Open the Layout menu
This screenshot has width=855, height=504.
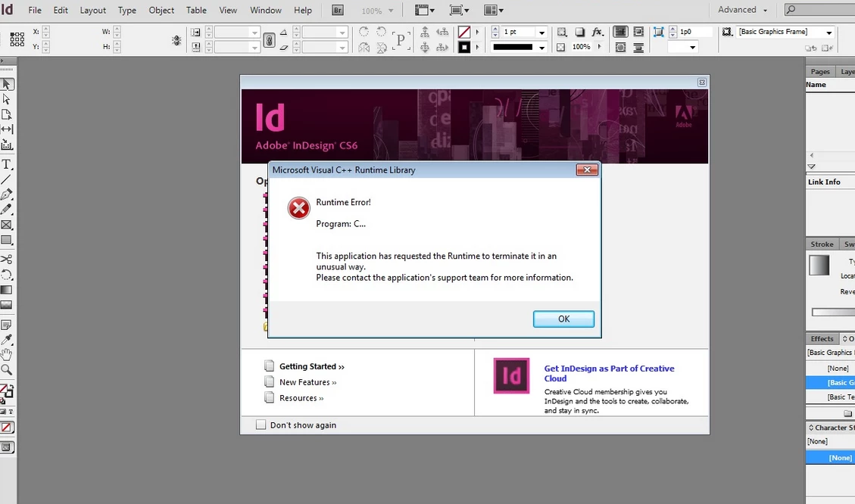coord(92,11)
